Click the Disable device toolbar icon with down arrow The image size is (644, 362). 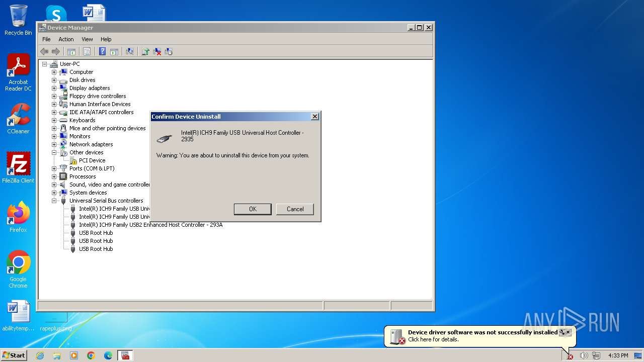169,51
